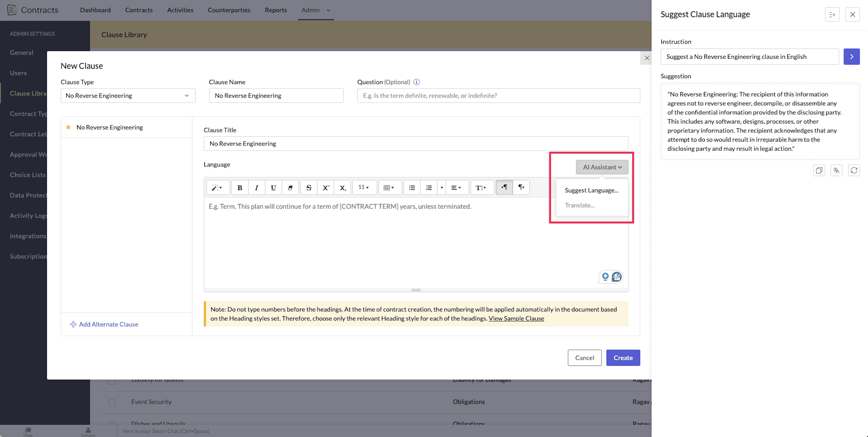Copy the suggested clause text

[819, 170]
